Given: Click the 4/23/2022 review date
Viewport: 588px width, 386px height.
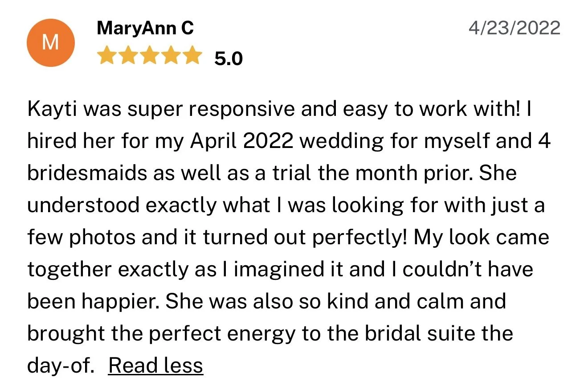Looking at the screenshot, I should [514, 28].
